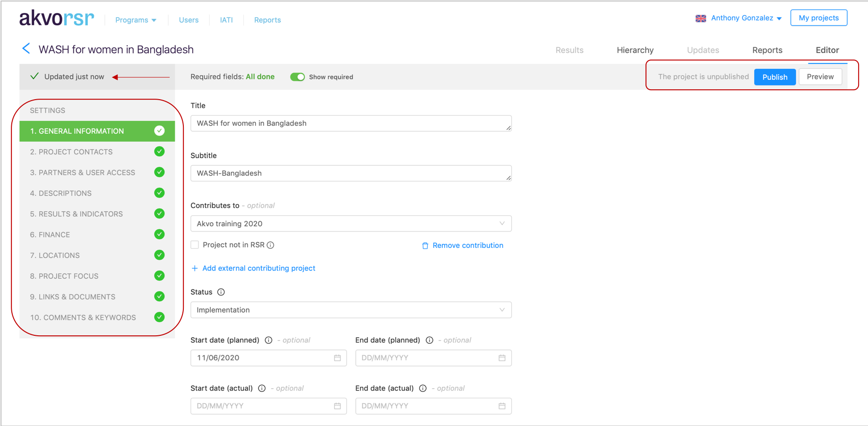Click the Preview button
The width and height of the screenshot is (868, 426).
(x=820, y=77)
